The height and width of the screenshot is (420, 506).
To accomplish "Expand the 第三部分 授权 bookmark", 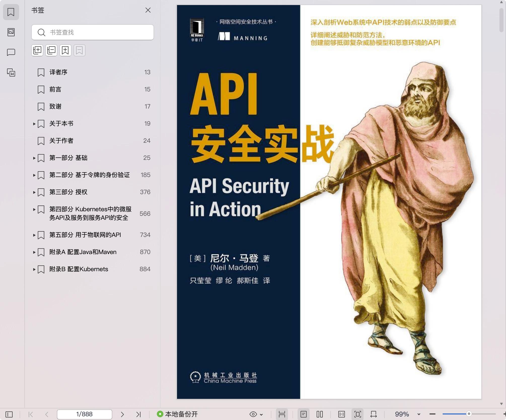I will [34, 192].
